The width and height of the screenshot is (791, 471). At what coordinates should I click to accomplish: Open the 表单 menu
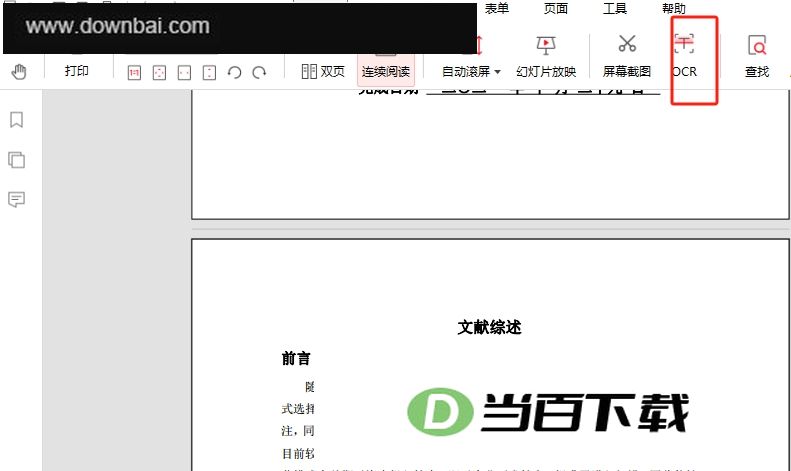point(497,9)
